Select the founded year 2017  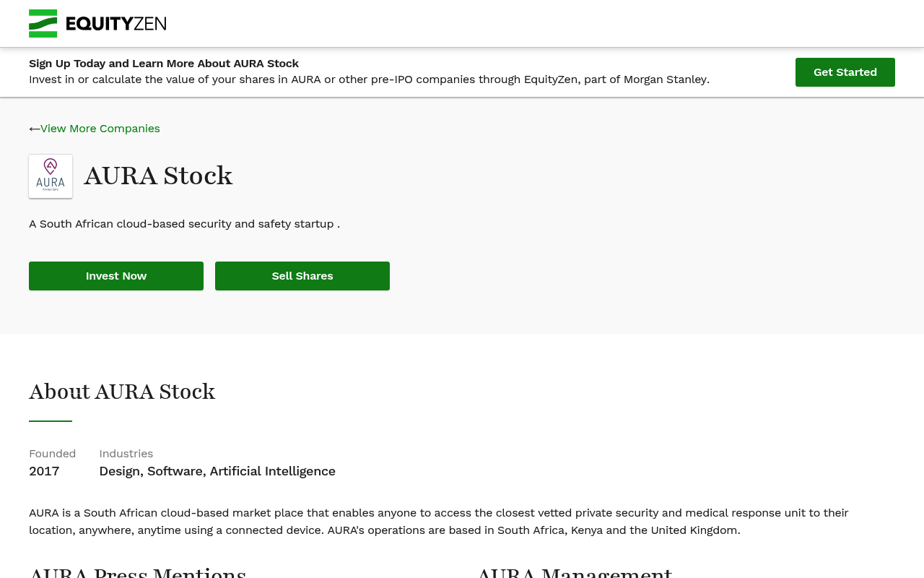(x=44, y=471)
